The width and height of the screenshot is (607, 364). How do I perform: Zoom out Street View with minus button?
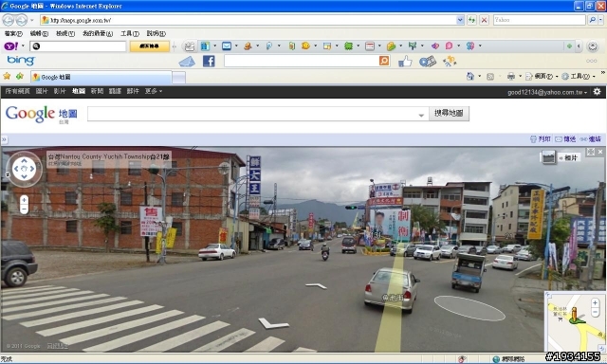point(24,209)
